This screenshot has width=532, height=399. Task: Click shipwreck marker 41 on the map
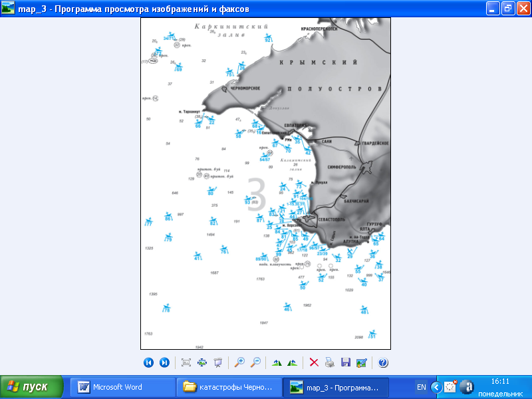pos(198,256)
